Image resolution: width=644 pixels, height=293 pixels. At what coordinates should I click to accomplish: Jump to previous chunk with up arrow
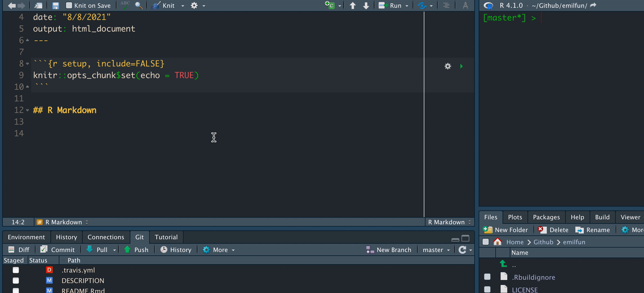[x=352, y=6]
